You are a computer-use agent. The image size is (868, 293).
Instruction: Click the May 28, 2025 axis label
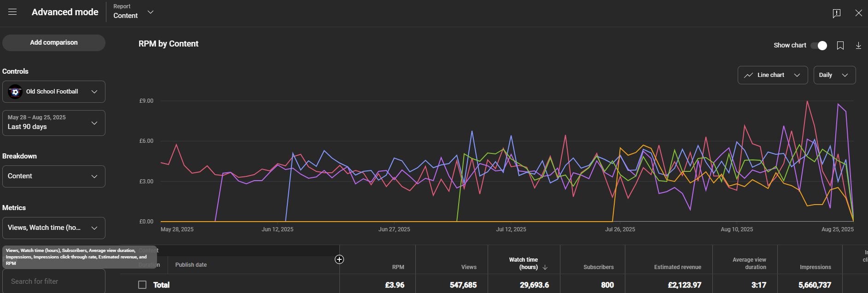[177, 229]
